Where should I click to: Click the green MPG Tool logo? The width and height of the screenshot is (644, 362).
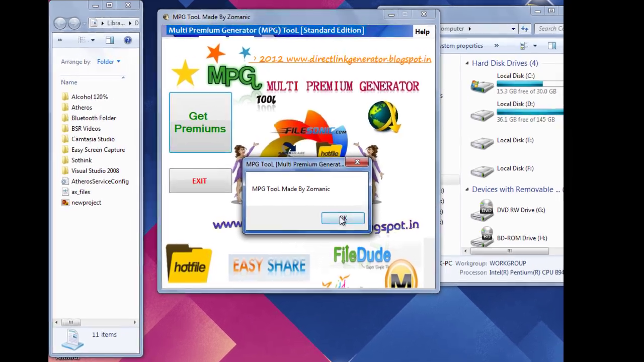point(233,76)
